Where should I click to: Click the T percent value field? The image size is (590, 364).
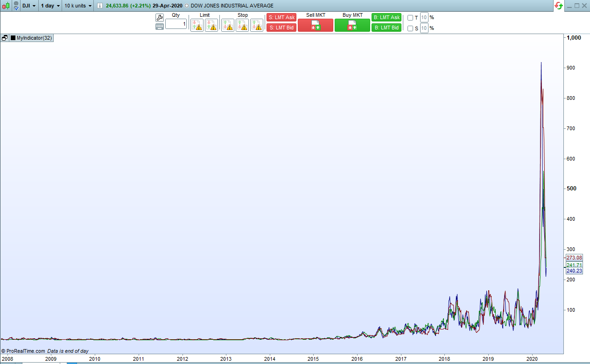pos(424,18)
